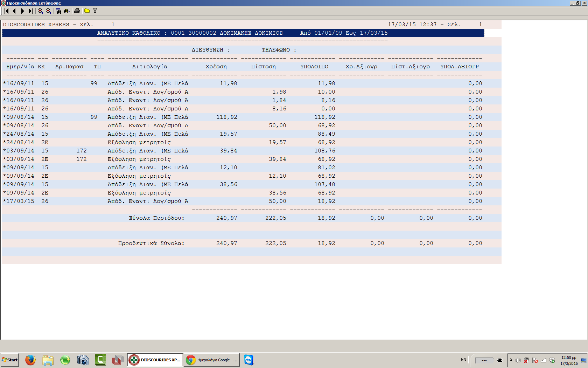This screenshot has height=368, width=588.
Task: Launch Camtasia from the taskbar
Action: click(100, 360)
